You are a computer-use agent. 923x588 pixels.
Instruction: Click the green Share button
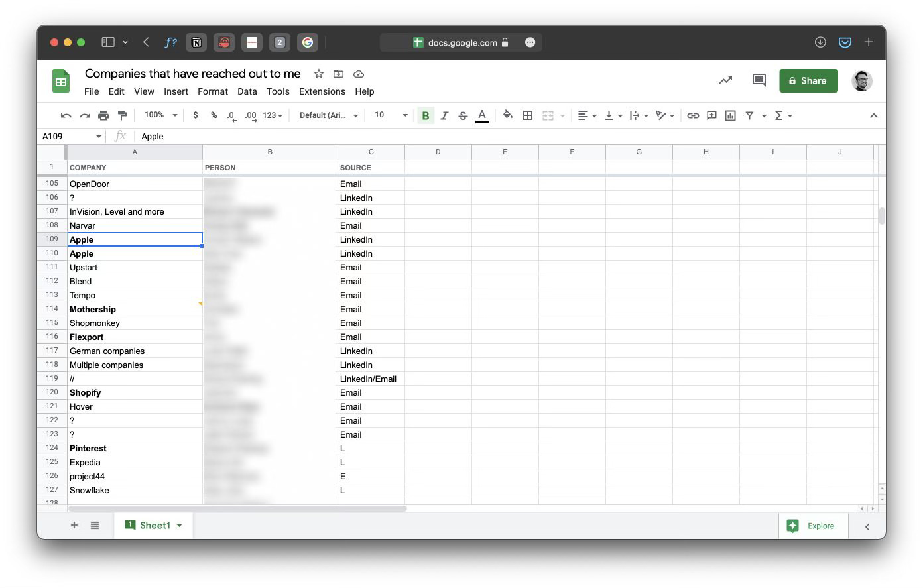click(808, 81)
